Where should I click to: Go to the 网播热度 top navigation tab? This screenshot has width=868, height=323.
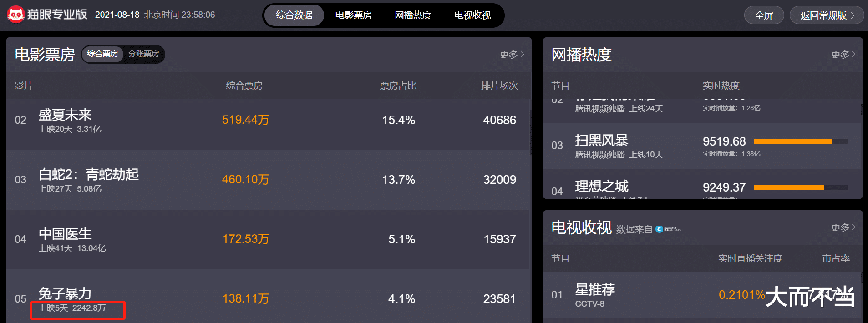(x=413, y=15)
